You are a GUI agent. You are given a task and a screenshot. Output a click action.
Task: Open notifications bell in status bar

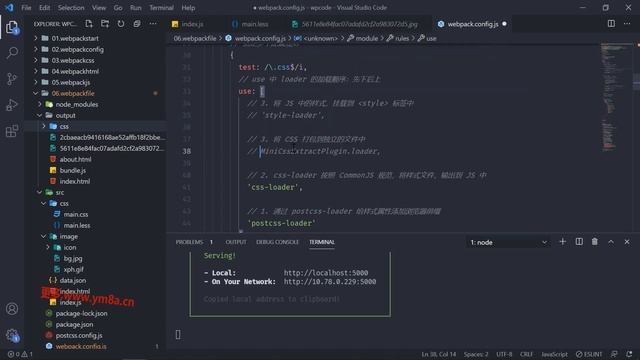click(x=629, y=354)
